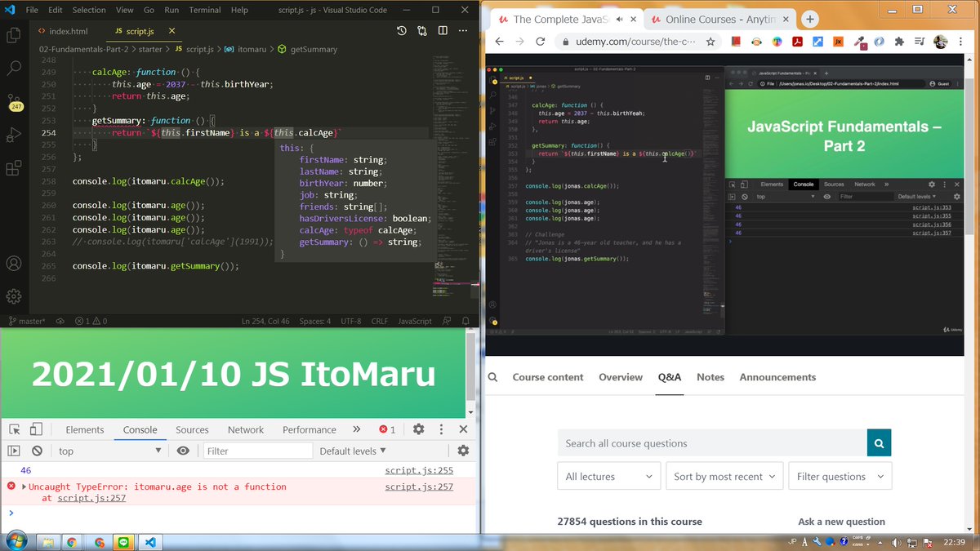Switch to Sources tab in DevTools
The width and height of the screenshot is (980, 551).
point(193,429)
